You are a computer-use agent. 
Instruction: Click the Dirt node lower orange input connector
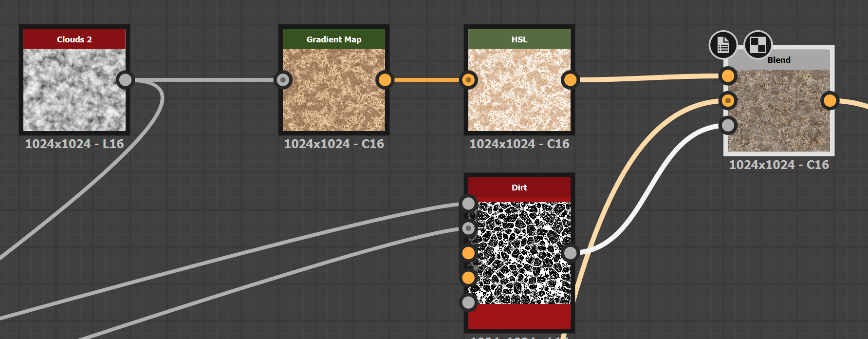(468, 278)
